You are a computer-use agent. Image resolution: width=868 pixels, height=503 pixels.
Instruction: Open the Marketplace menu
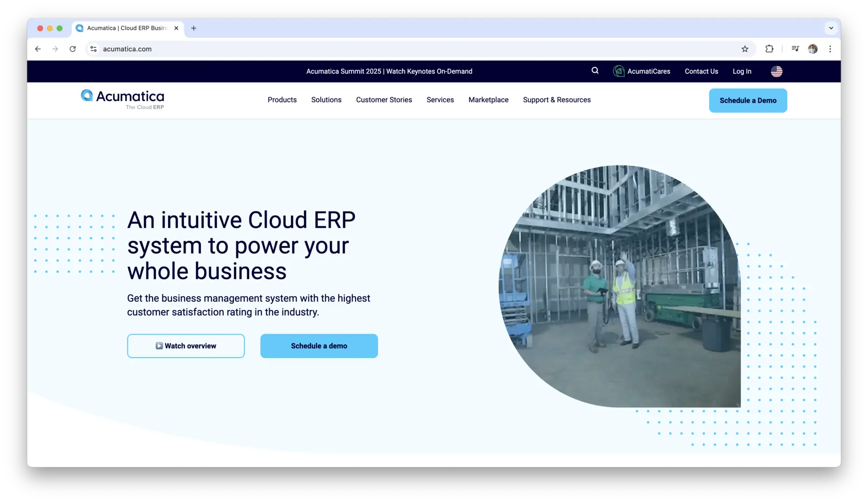[488, 100]
